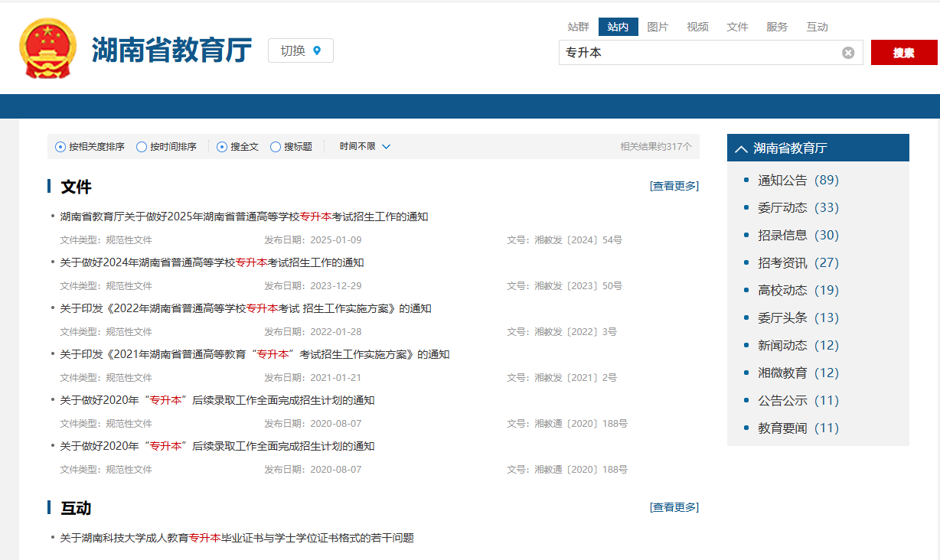Switch to the 站群 search tab
940x560 pixels.
579,27
